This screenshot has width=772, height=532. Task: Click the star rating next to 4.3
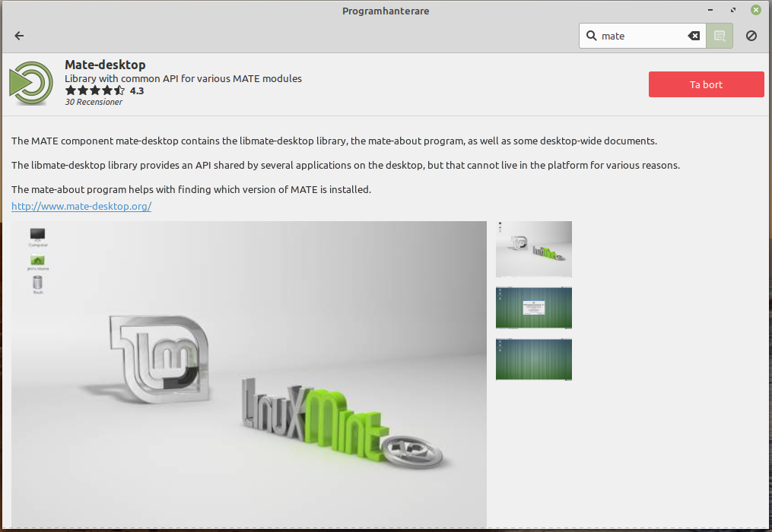click(x=95, y=90)
